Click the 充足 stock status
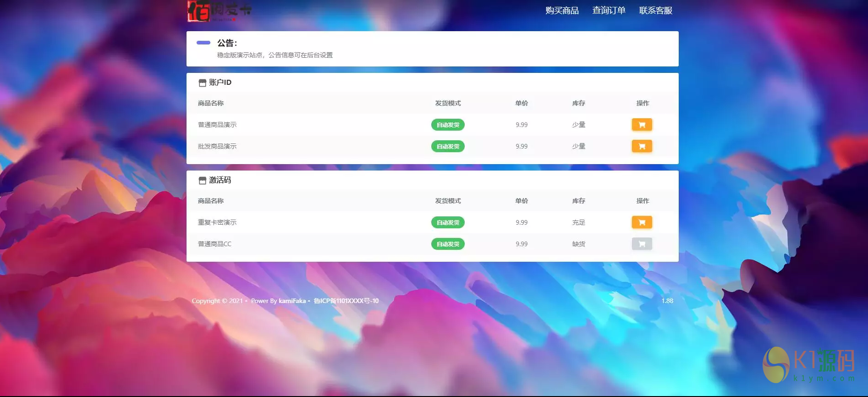This screenshot has height=397, width=868. click(x=578, y=222)
